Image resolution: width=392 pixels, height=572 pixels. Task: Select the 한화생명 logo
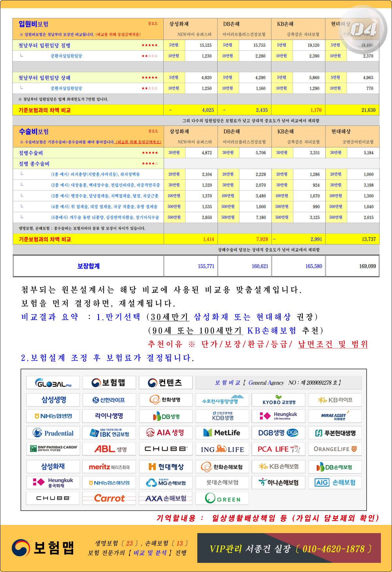point(166,400)
